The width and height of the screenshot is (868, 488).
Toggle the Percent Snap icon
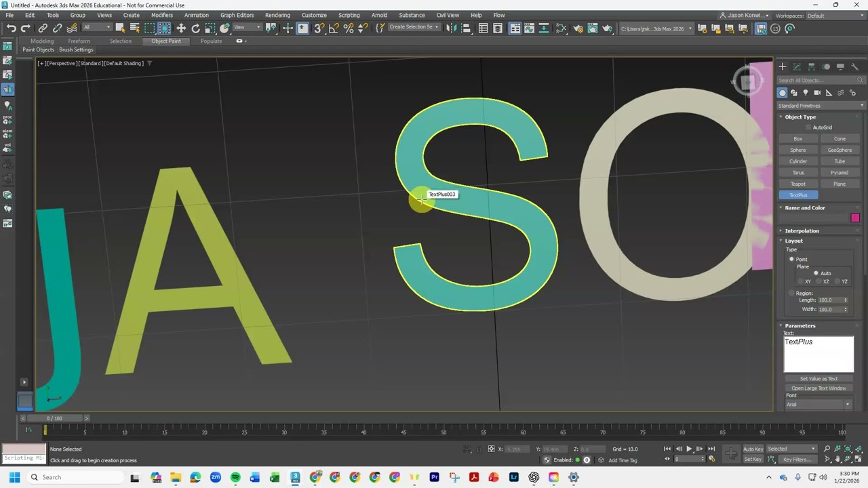coord(349,28)
